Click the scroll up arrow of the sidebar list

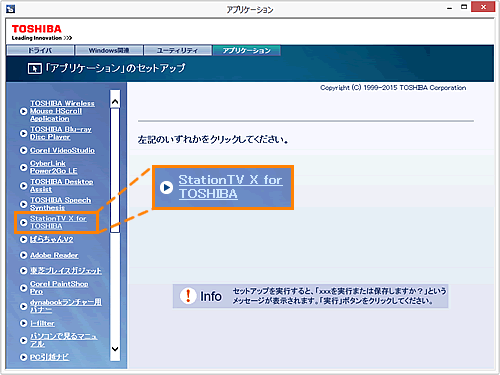pos(115,102)
